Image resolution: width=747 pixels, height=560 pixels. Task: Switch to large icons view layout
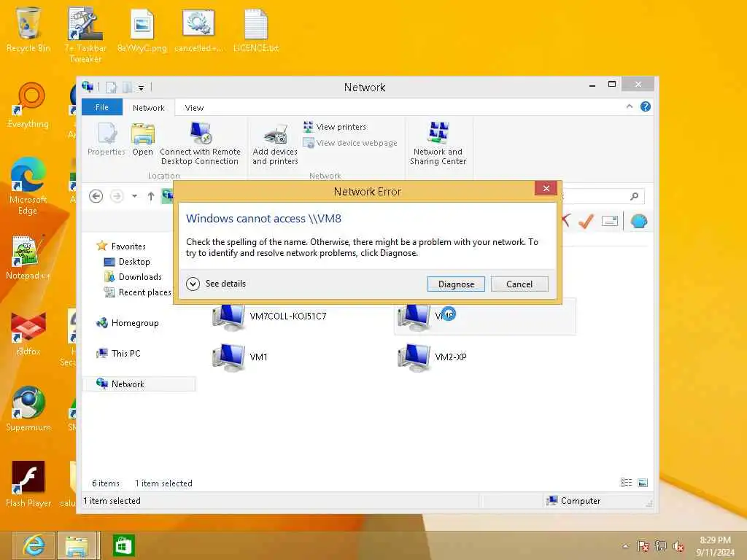tap(643, 483)
